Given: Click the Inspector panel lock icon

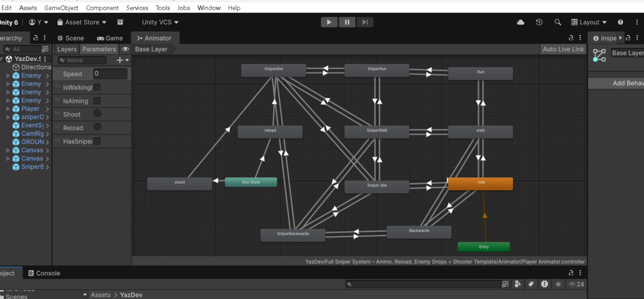Looking at the screenshot, I should (x=629, y=38).
